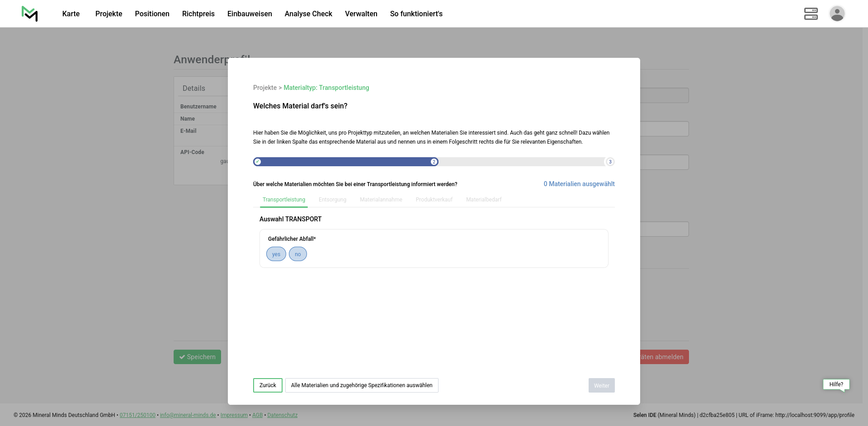Switch to the Materialannahme tab
This screenshot has width=868, height=426.
tap(381, 200)
